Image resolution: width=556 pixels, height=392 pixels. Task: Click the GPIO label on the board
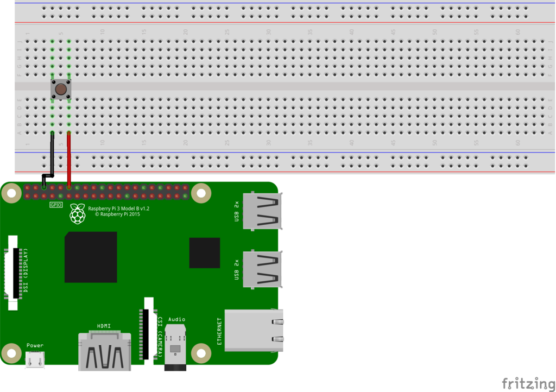56,205
